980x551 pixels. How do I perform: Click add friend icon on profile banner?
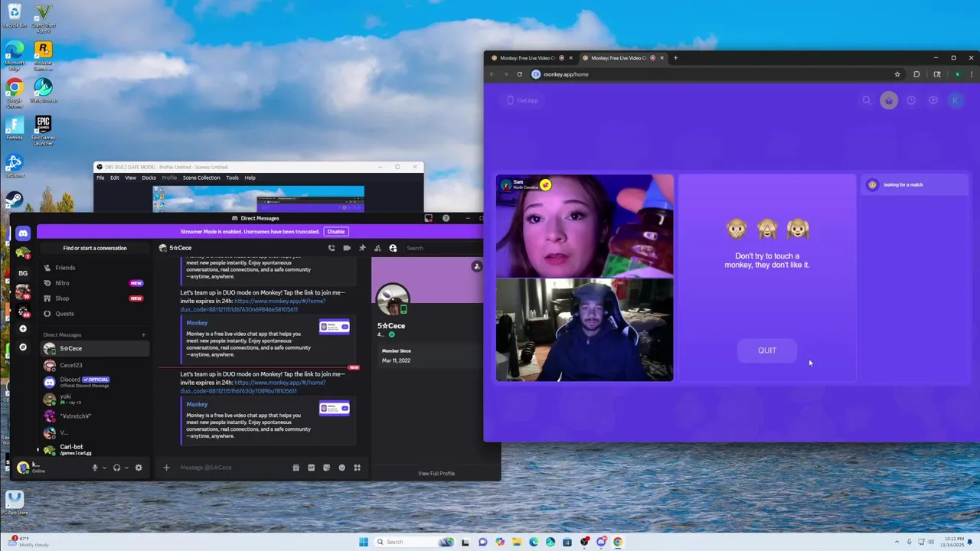(477, 266)
